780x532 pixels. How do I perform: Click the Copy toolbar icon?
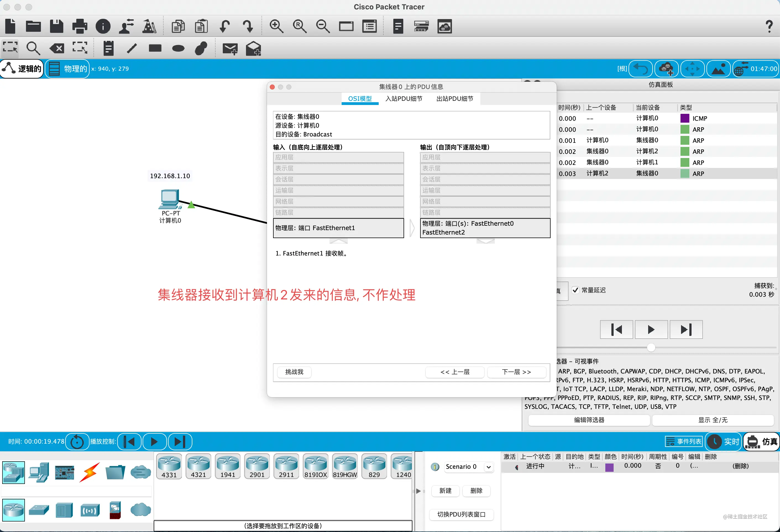coord(178,26)
